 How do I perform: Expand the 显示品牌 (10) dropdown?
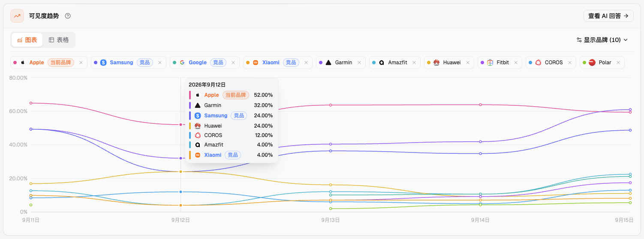[602, 40]
